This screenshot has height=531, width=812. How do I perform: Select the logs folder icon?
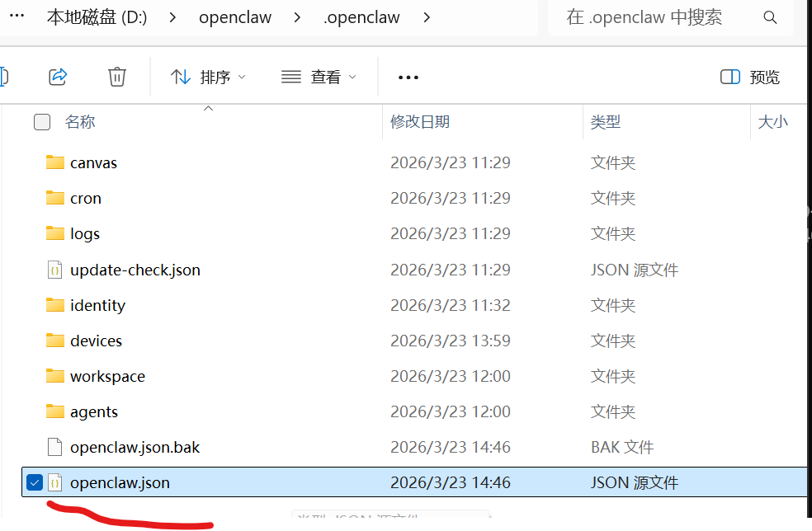coord(55,233)
